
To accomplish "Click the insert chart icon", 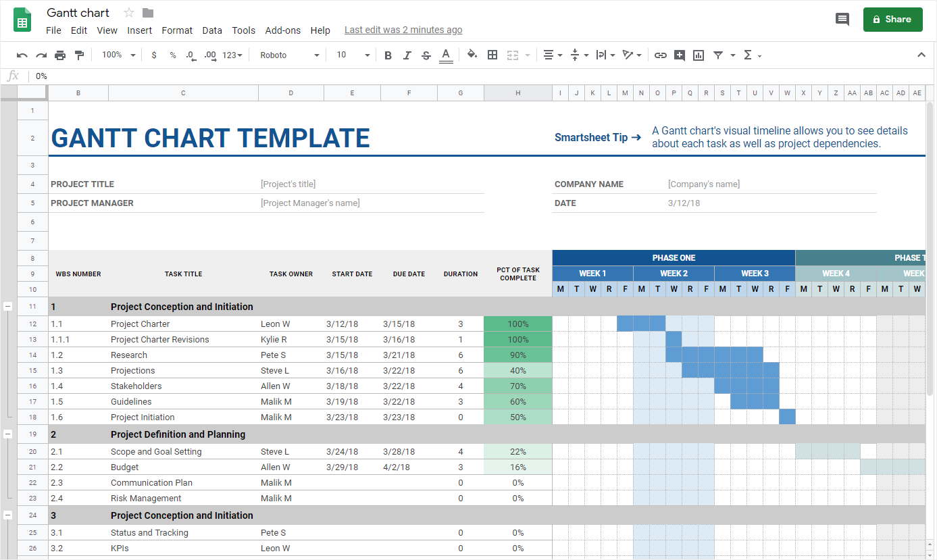I will pyautogui.click(x=699, y=55).
